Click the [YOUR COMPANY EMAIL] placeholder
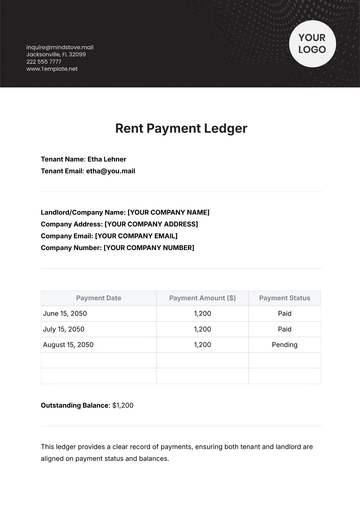This screenshot has height=509, width=360. coord(136,236)
